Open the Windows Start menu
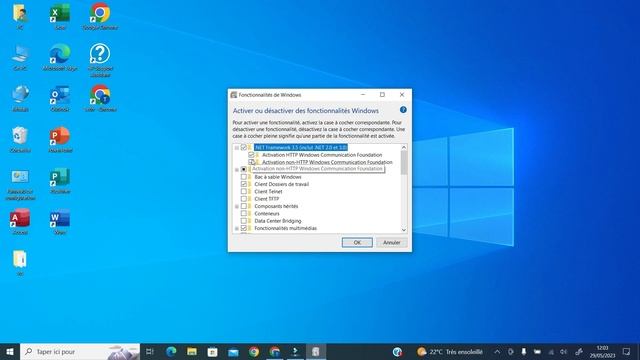 pyautogui.click(x=10, y=351)
